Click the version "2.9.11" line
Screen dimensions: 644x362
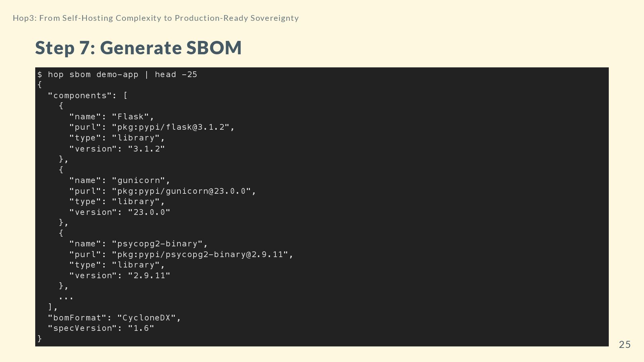pyautogui.click(x=120, y=276)
